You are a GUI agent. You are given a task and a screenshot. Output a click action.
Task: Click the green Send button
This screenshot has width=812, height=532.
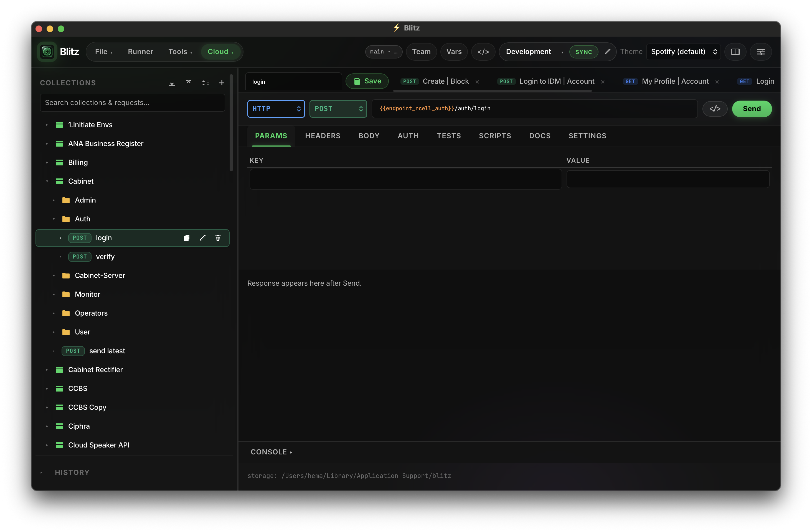coord(752,109)
